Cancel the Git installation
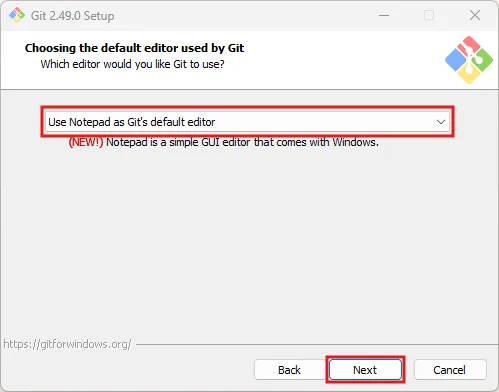Image resolution: width=499 pixels, height=392 pixels. pyautogui.click(x=450, y=370)
